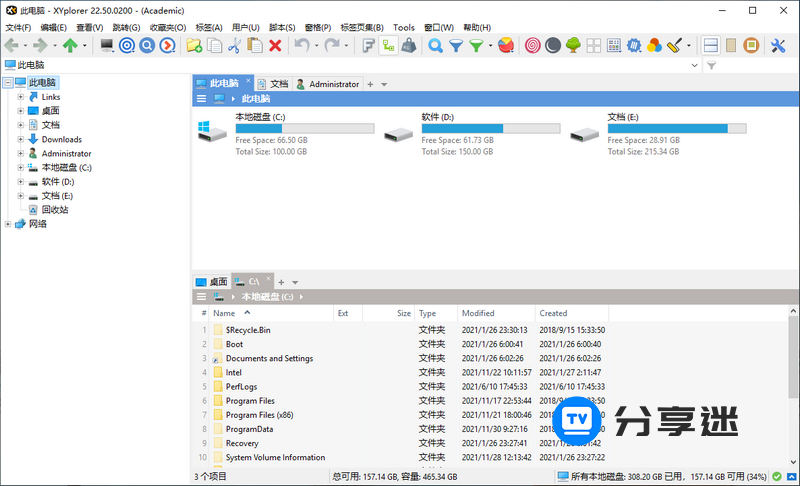800x486 pixels.
Task: Sort by the Modified column header
Action: (478, 313)
